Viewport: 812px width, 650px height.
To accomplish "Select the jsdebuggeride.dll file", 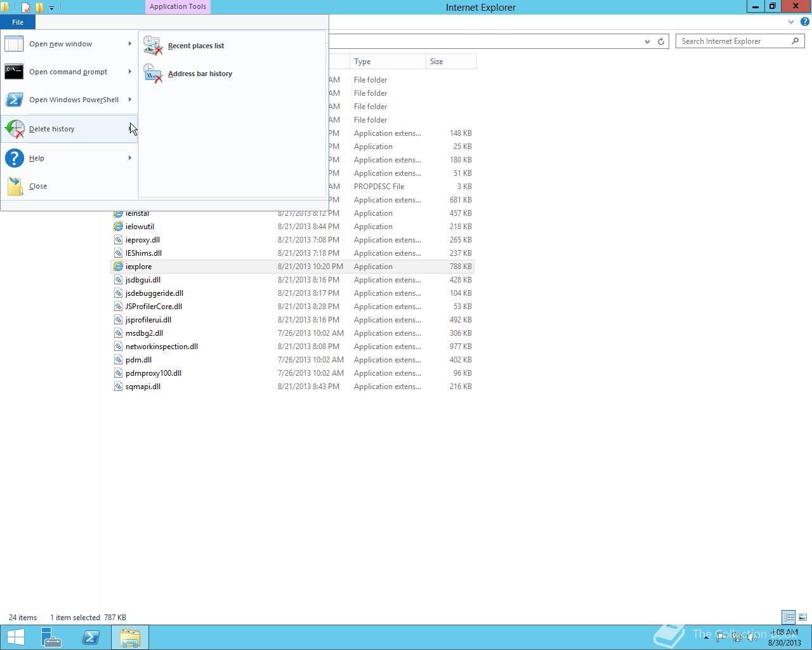I will tap(154, 293).
